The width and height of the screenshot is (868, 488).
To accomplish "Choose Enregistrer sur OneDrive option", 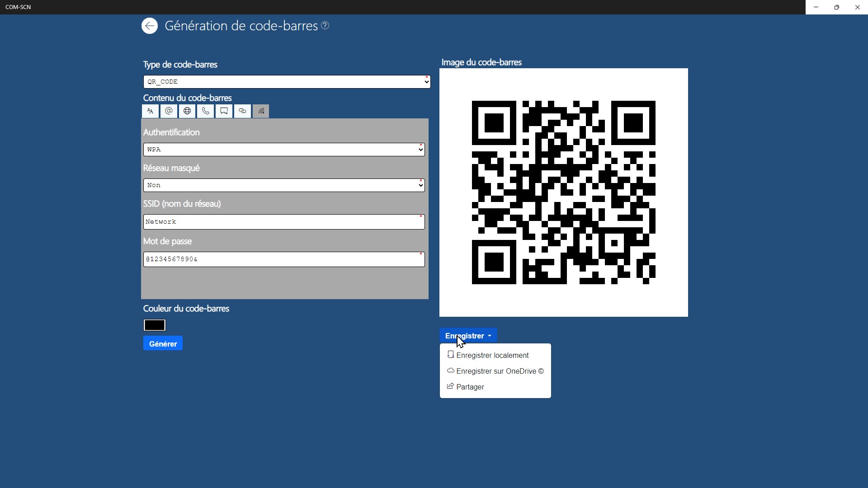I will pyautogui.click(x=500, y=371).
